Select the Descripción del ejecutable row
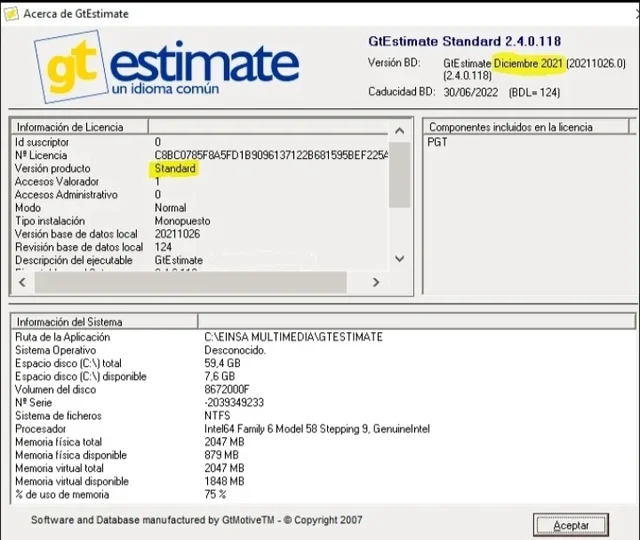 199,260
